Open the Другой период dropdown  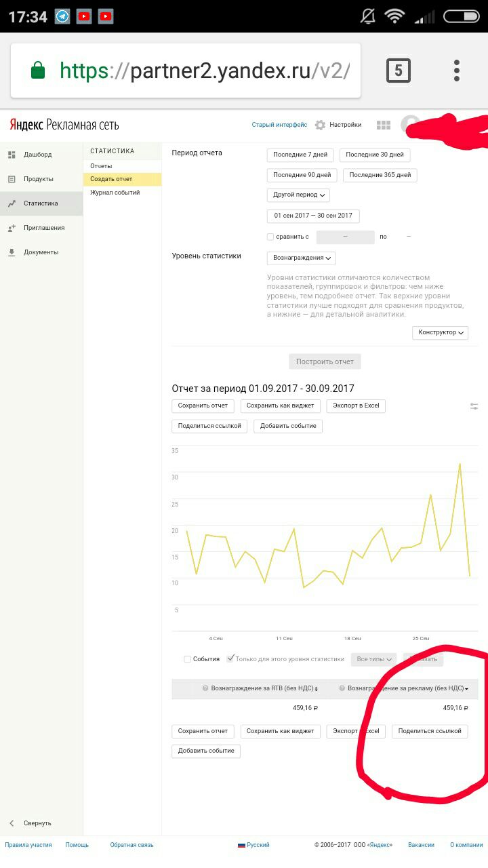click(298, 195)
